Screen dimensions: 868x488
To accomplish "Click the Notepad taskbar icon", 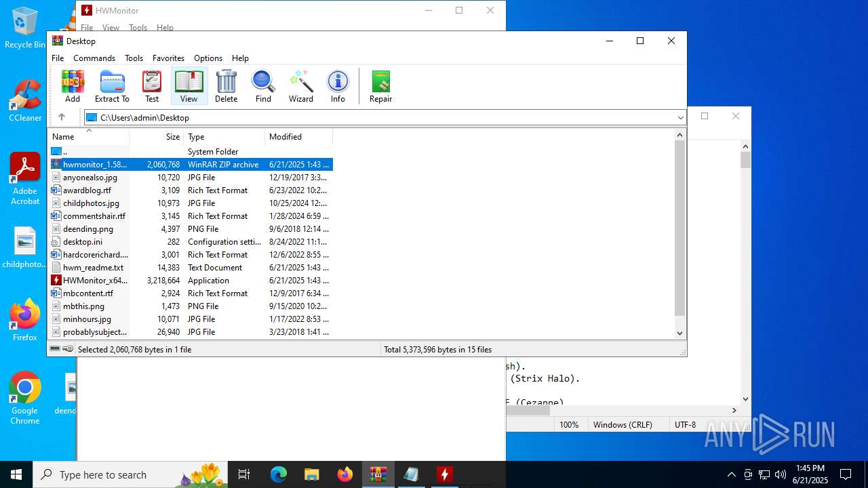I will click(x=411, y=474).
